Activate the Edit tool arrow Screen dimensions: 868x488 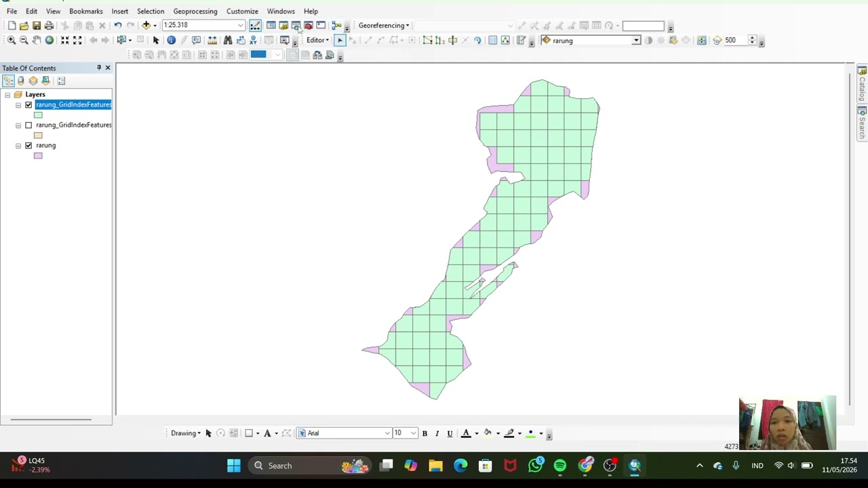click(340, 41)
